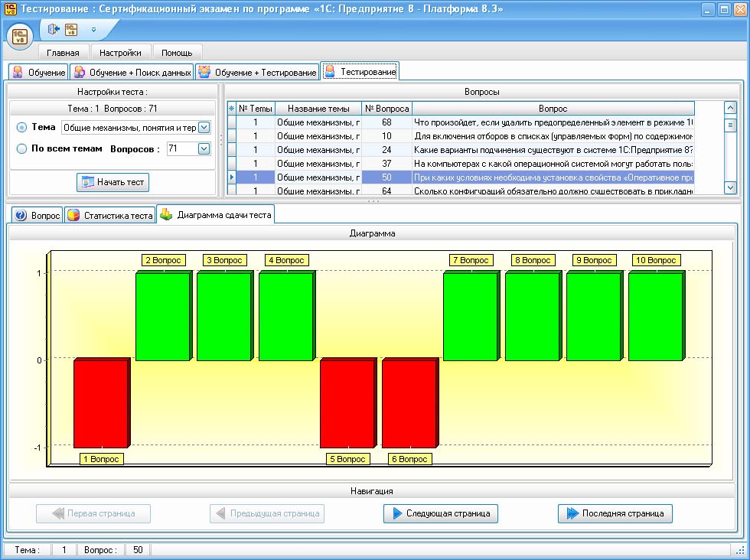Click the red bar for 5 Вопрос

point(348,402)
